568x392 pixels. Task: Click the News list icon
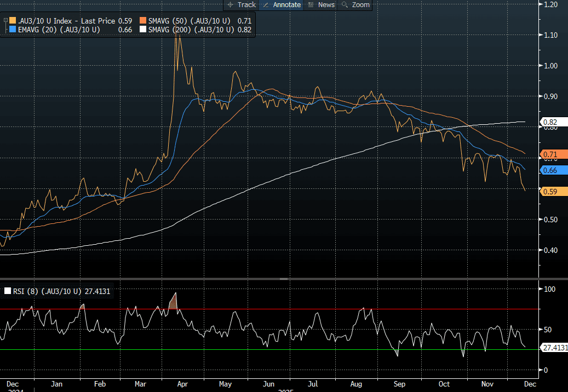311,5
